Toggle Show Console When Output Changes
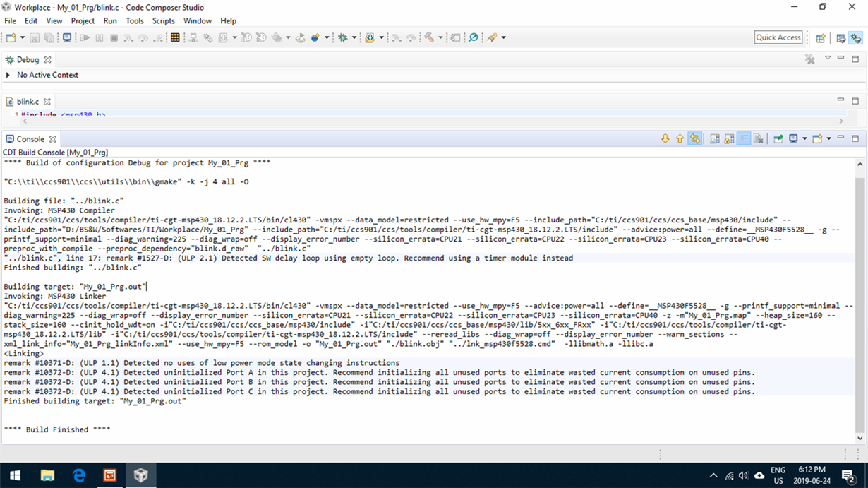This screenshot has height=488, width=868. [x=695, y=139]
